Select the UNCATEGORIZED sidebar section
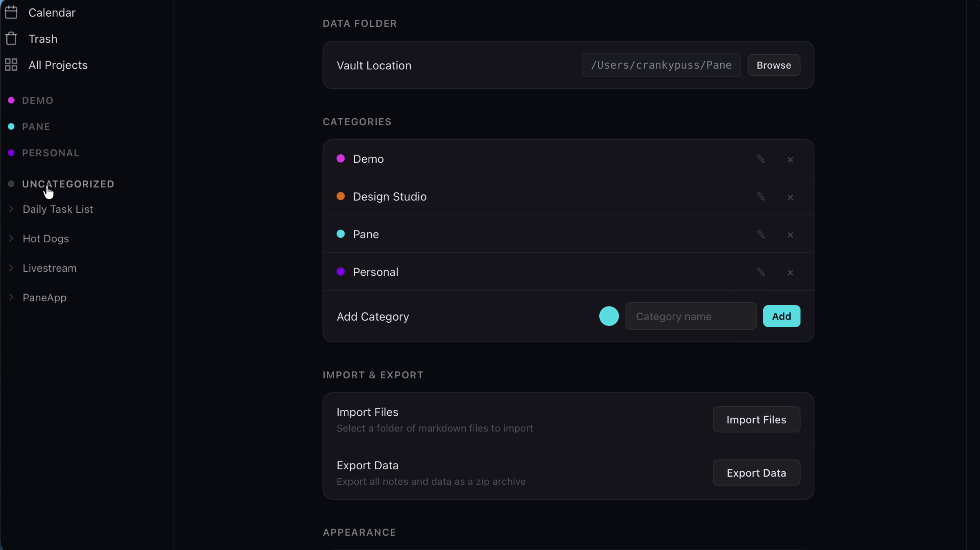980x550 pixels. click(68, 184)
